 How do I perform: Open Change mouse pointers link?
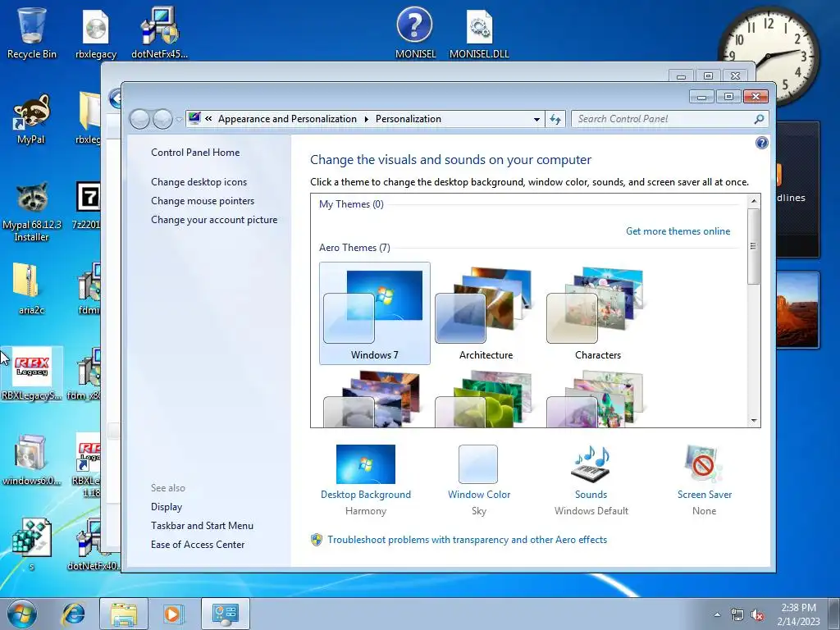click(203, 200)
